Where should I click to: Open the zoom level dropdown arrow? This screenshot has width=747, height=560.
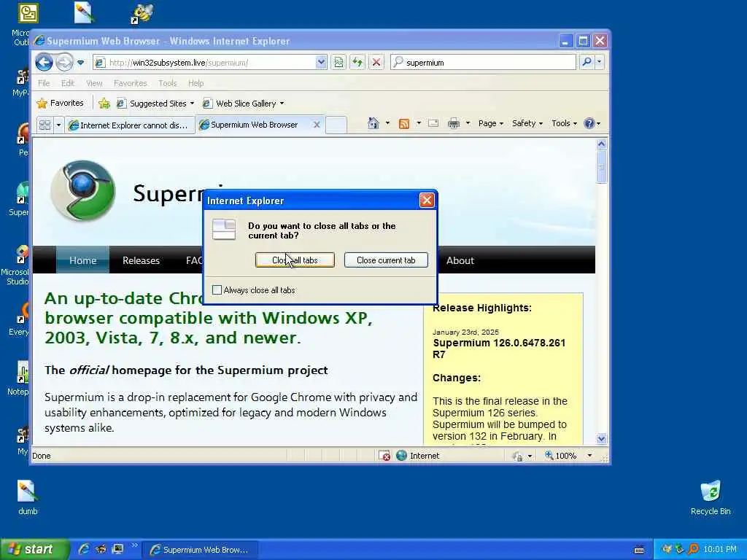(589, 456)
